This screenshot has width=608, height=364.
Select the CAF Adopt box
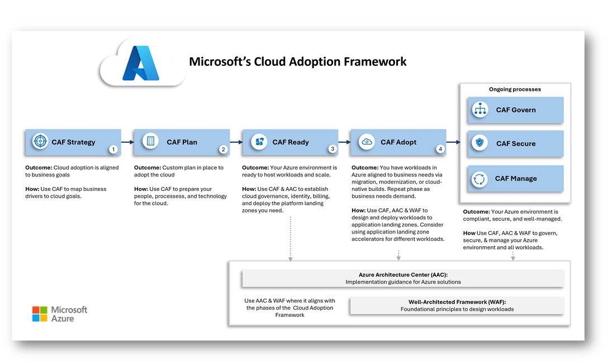[398, 142]
